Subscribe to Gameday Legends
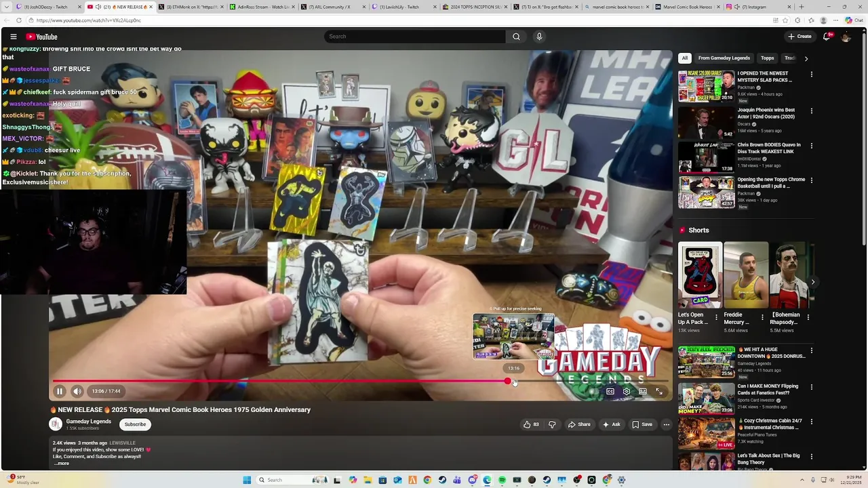 (135, 424)
